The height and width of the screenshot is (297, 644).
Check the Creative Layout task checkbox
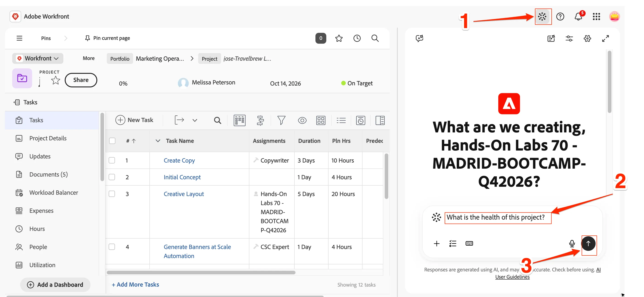coord(112,194)
